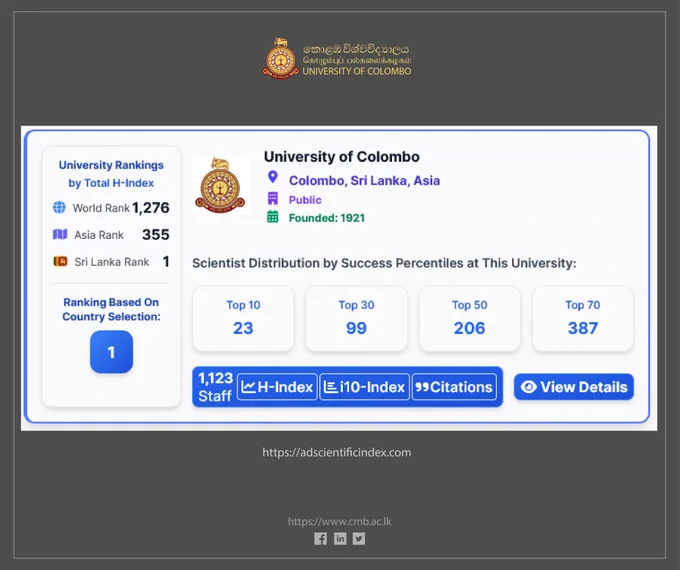Select the Top 50 card showing 206
This screenshot has width=680, height=570.
coord(470,319)
